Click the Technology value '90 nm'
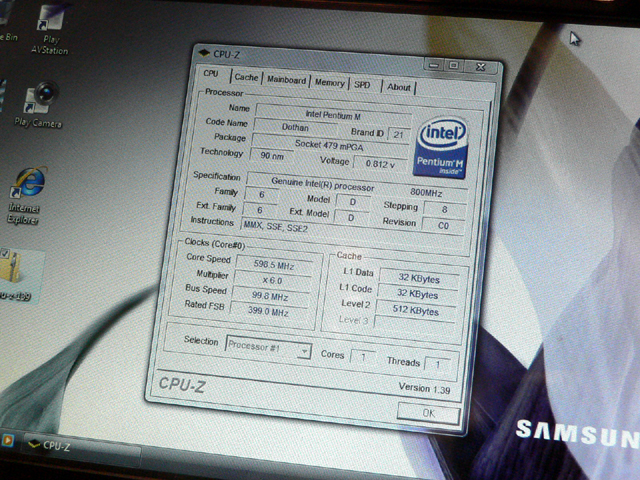The width and height of the screenshot is (640, 480). click(x=271, y=156)
